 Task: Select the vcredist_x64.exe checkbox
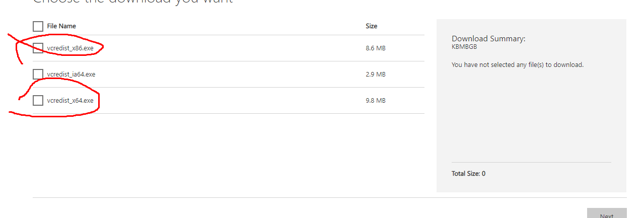point(38,101)
